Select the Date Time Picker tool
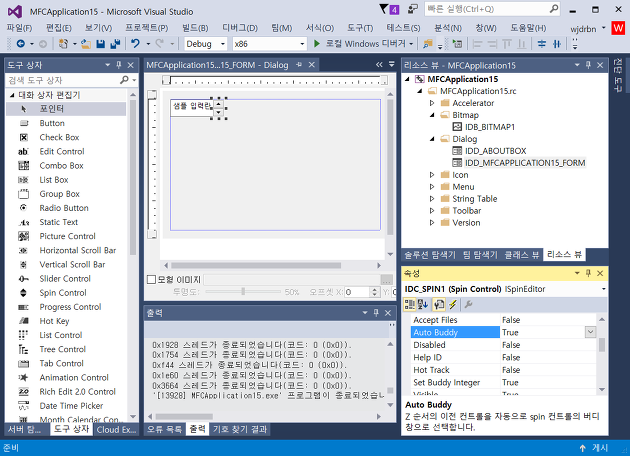Image resolution: width=630 pixels, height=456 pixels. (x=71, y=406)
